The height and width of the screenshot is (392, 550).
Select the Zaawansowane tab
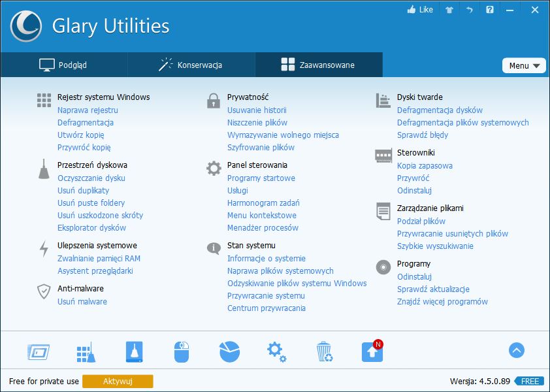319,65
